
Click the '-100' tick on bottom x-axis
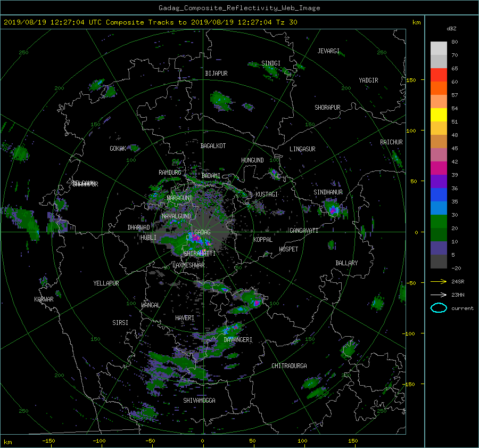pos(99,441)
